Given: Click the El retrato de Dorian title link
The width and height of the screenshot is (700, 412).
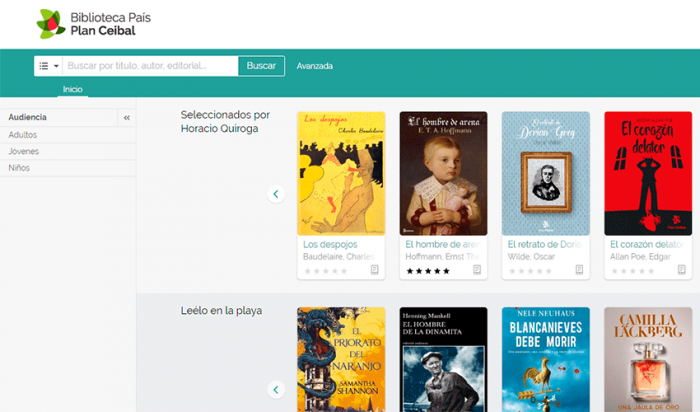Looking at the screenshot, I should click(x=545, y=244).
